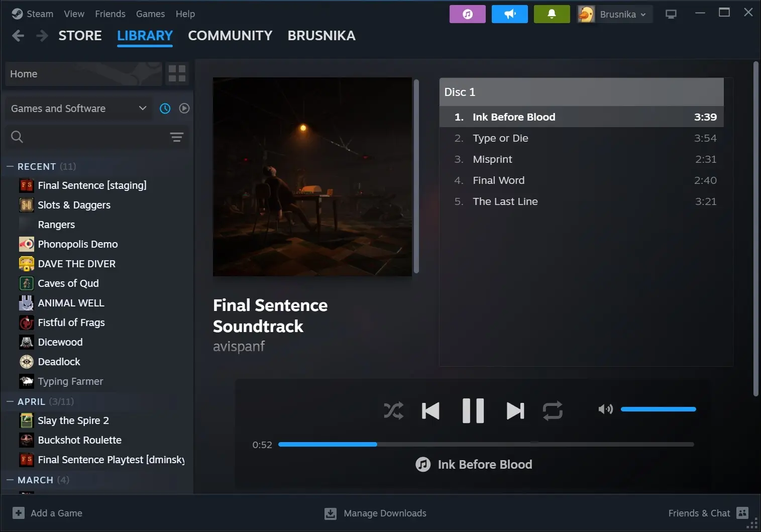Pause the current track
Screen dimensions: 761x532
pyautogui.click(x=473, y=410)
